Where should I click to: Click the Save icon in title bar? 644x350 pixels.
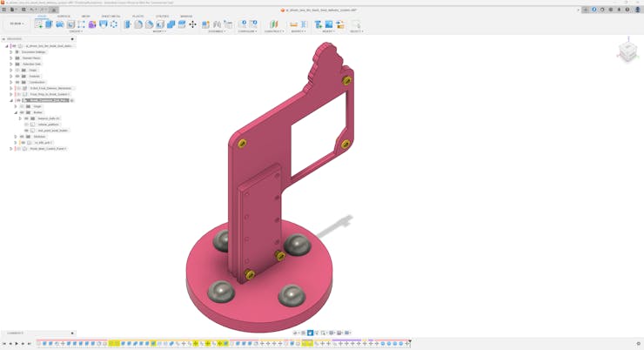click(23, 10)
